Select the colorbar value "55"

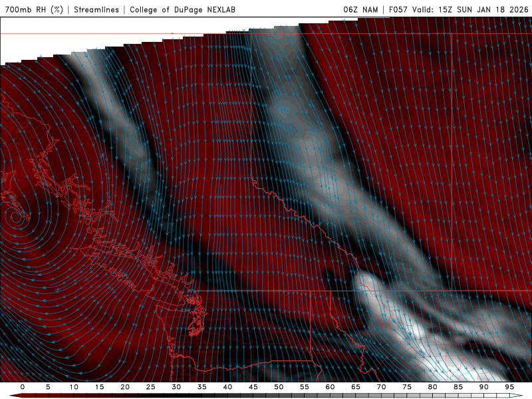[x=305, y=387]
